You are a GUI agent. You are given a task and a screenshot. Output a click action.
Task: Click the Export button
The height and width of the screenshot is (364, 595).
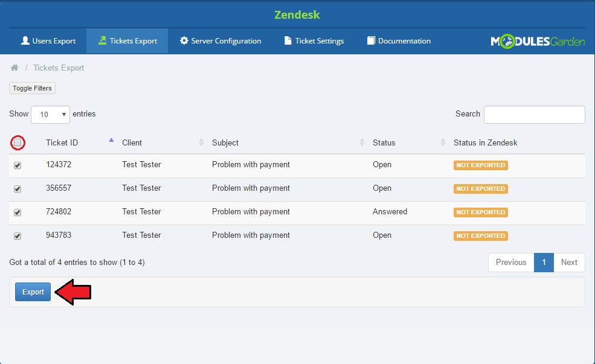tap(33, 292)
